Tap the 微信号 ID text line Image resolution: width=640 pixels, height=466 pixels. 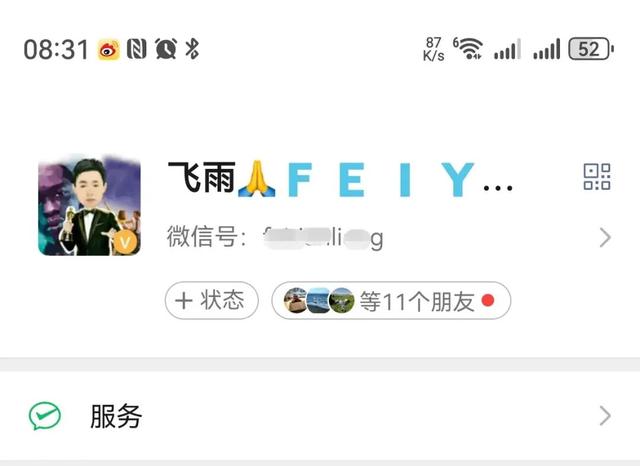[275, 237]
